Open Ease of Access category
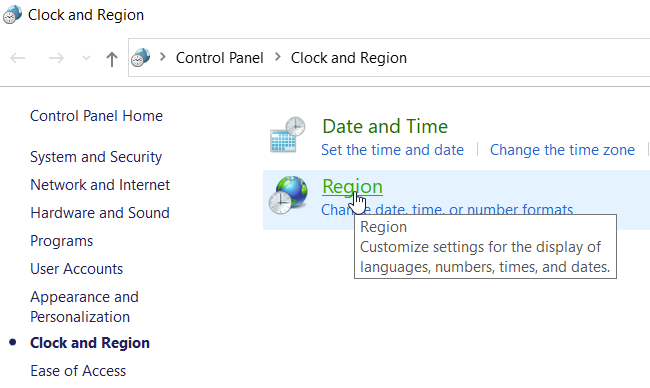Viewport: 650px width, 388px height. pyautogui.click(x=78, y=371)
